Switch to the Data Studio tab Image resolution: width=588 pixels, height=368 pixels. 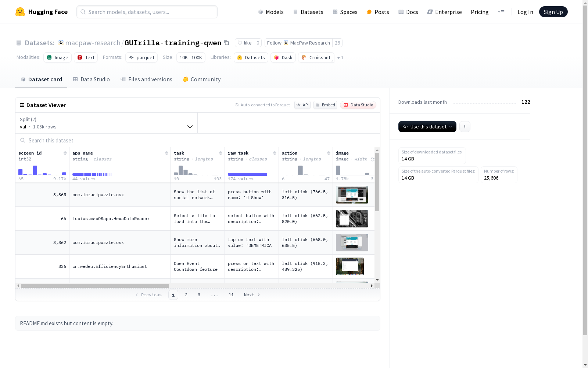[x=92, y=79]
